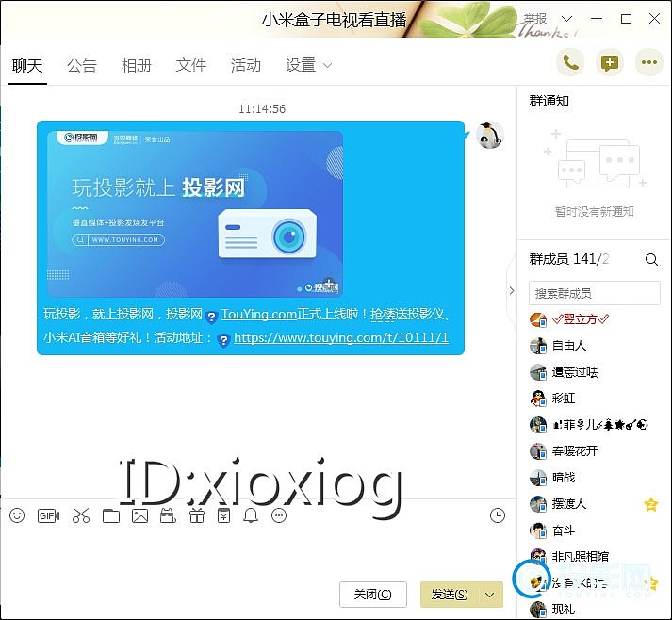Click the 发送(S) button
Screen dimensions: 672x620
[x=450, y=595]
